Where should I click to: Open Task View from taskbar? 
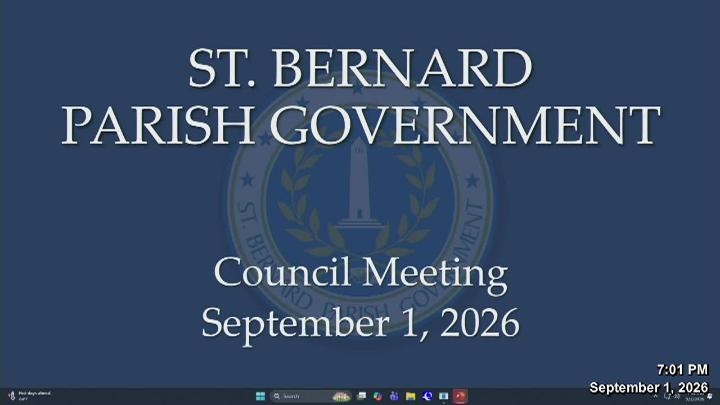pyautogui.click(x=361, y=396)
